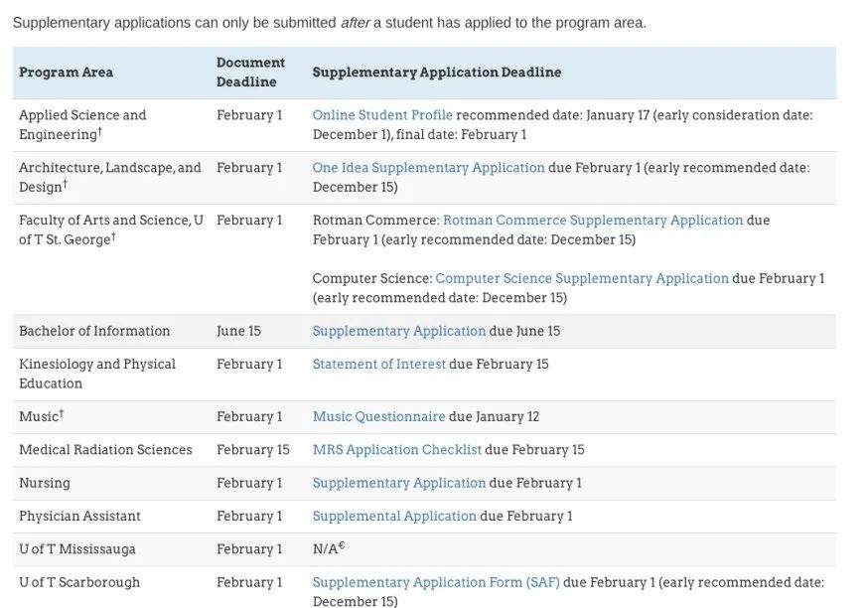Click the MRS Application Checklist link
Image resolution: width=868 pixels, height=608 pixels.
(396, 450)
